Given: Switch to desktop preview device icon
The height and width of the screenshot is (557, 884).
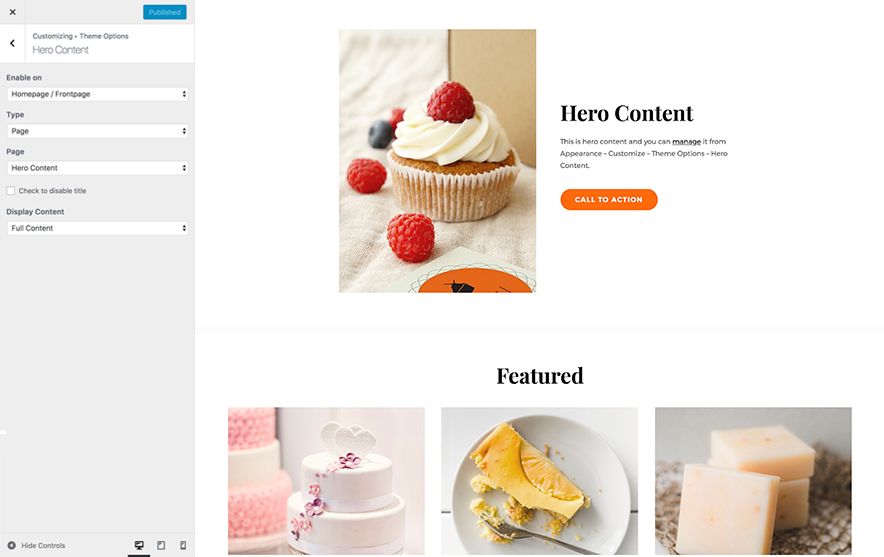Looking at the screenshot, I should [x=139, y=545].
